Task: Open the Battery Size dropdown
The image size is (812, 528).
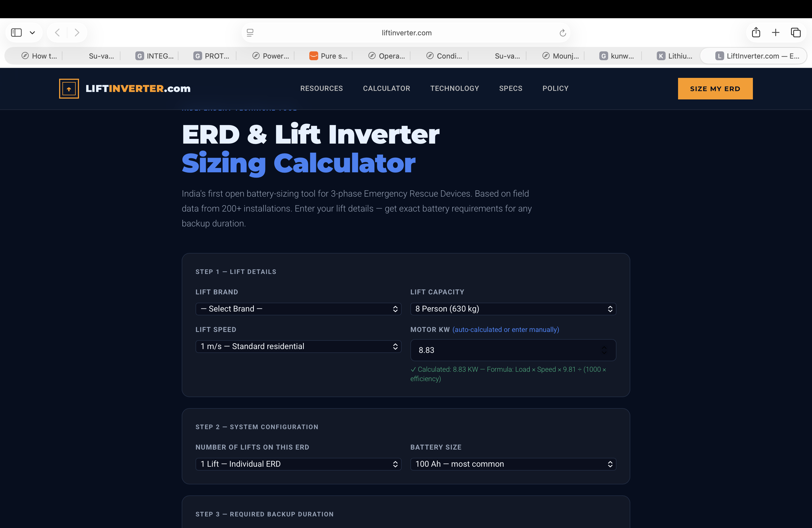Action: pos(513,464)
